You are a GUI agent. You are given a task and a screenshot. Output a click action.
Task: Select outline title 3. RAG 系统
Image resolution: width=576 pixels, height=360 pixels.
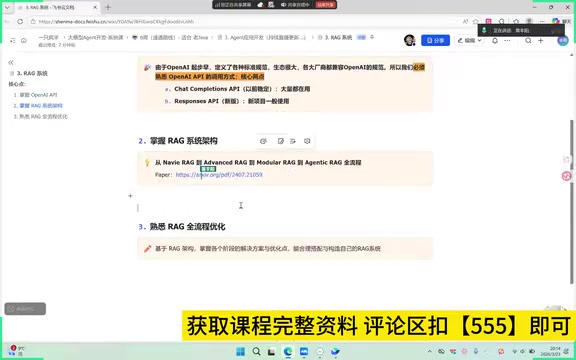point(32,73)
